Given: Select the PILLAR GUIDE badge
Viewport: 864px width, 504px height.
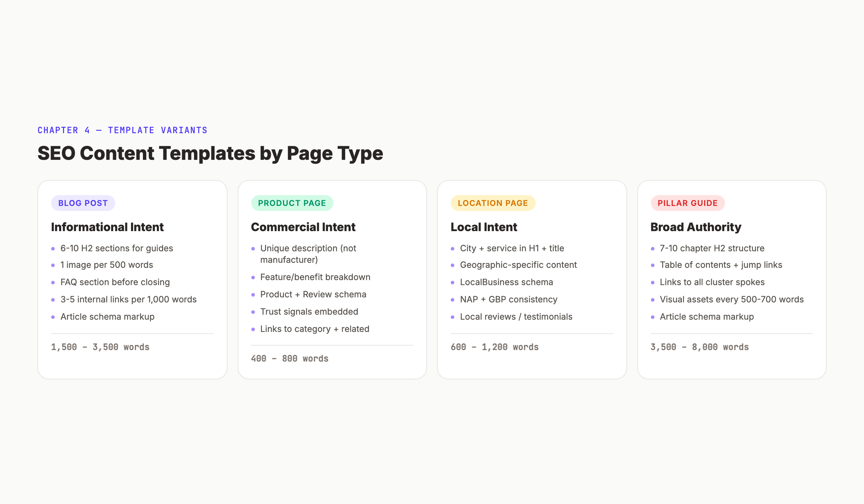Looking at the screenshot, I should point(688,203).
